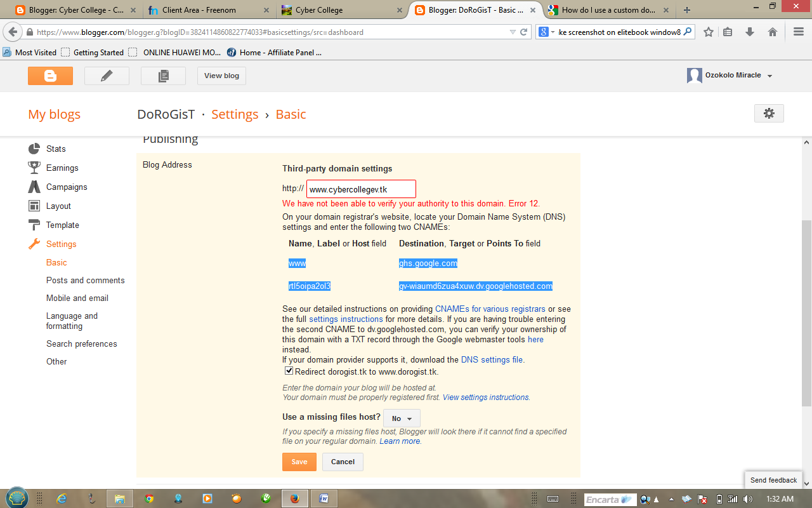
Task: Select the Basic settings item
Action: click(x=56, y=262)
